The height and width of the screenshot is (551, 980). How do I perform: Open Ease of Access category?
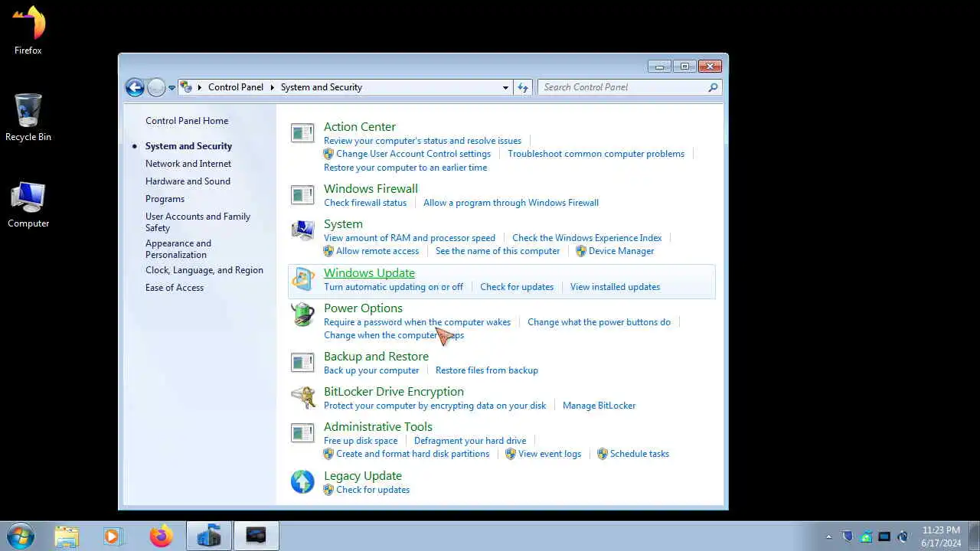[175, 288]
